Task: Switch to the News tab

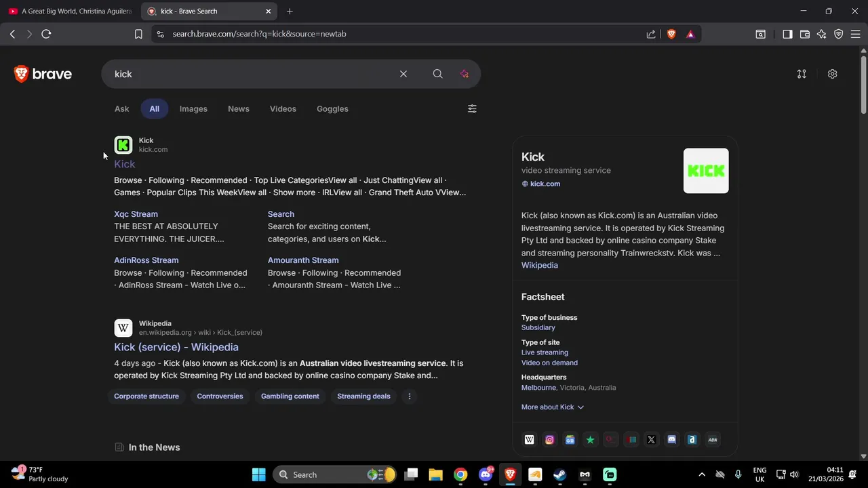Action: (239, 108)
